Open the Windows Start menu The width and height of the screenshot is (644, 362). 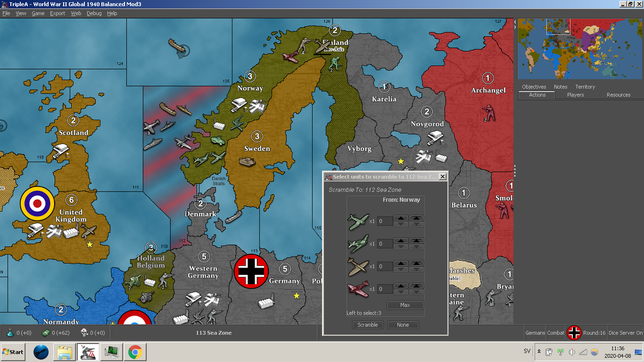click(x=13, y=352)
